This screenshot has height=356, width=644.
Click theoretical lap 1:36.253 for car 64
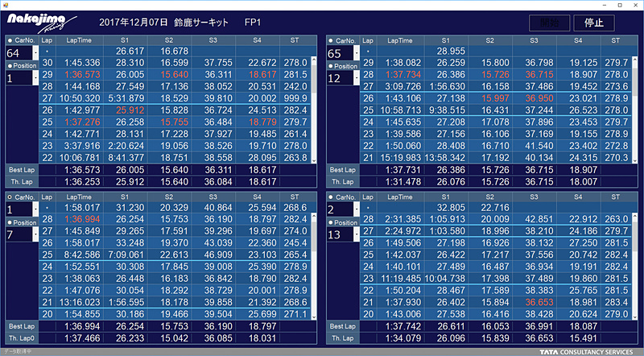pyautogui.click(x=83, y=182)
